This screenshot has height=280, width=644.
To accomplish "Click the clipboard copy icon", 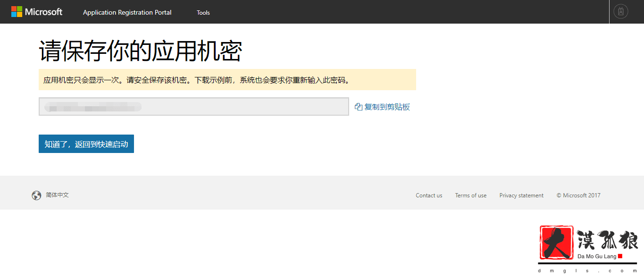I will coord(359,107).
